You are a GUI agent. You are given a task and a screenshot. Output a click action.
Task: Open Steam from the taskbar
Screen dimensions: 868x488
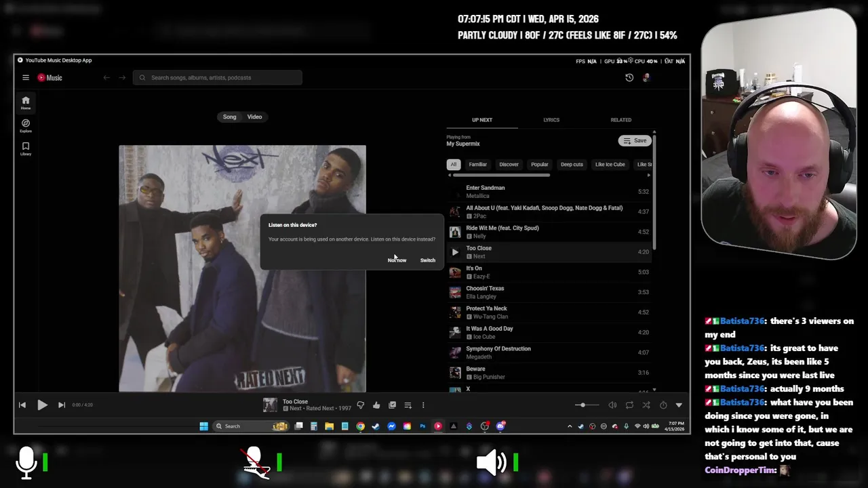click(376, 426)
